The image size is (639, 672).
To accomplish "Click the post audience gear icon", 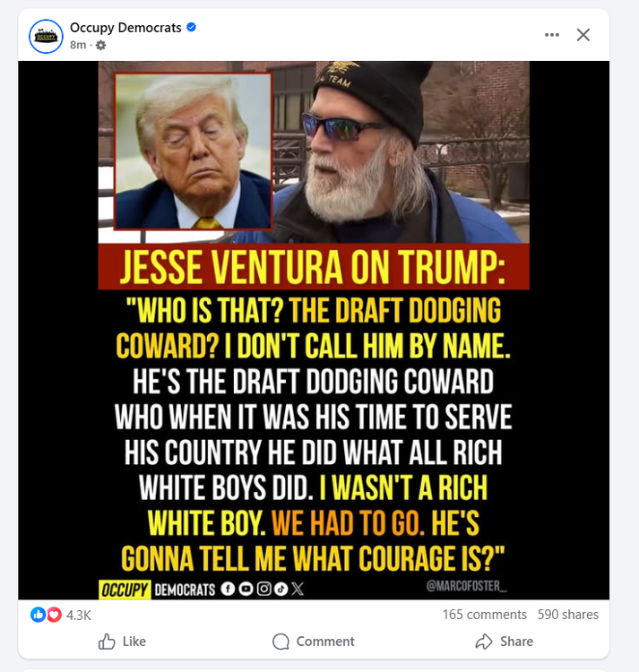I will pos(101,45).
